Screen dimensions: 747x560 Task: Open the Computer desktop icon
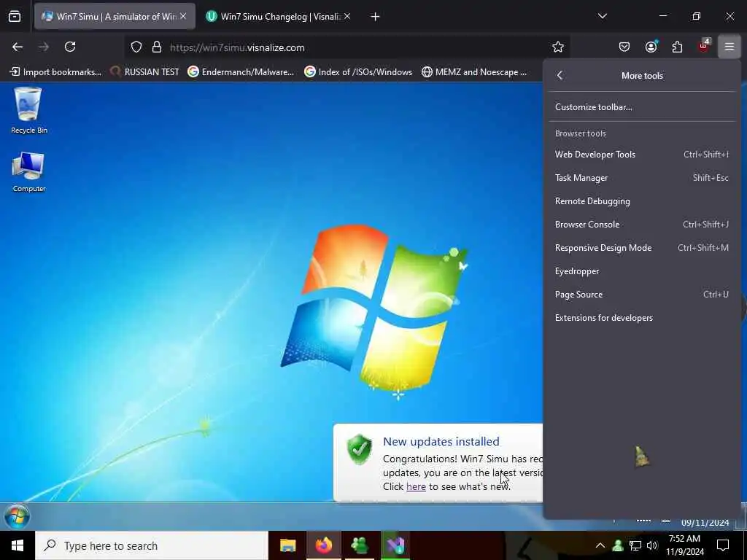28,172
